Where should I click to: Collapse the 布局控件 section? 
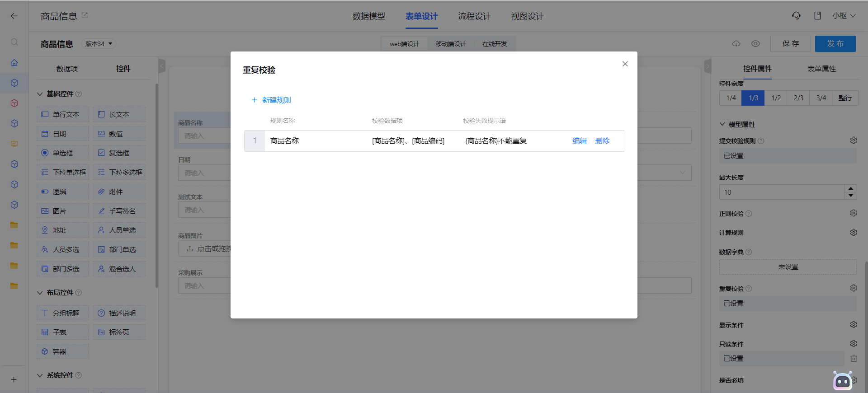(x=40, y=293)
